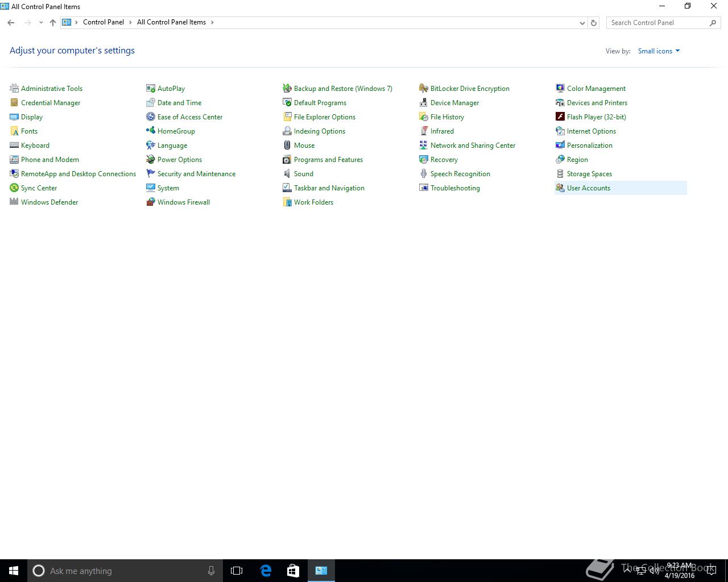Open Troubleshooting link
This screenshot has height=582, width=728.
click(x=455, y=188)
